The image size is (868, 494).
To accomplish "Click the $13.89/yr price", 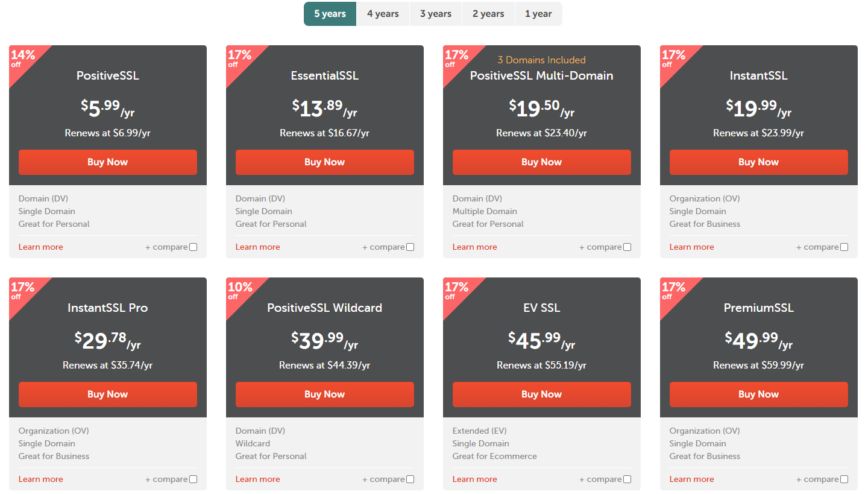I will pyautogui.click(x=325, y=109).
